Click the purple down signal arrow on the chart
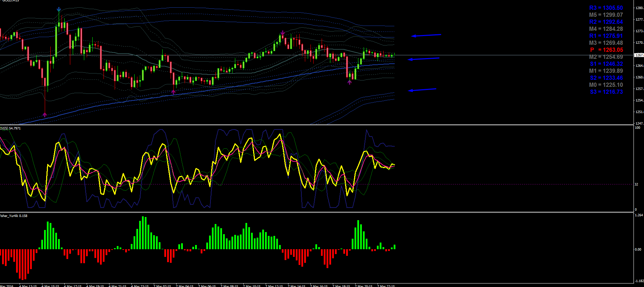644x287 pixels. click(x=282, y=33)
